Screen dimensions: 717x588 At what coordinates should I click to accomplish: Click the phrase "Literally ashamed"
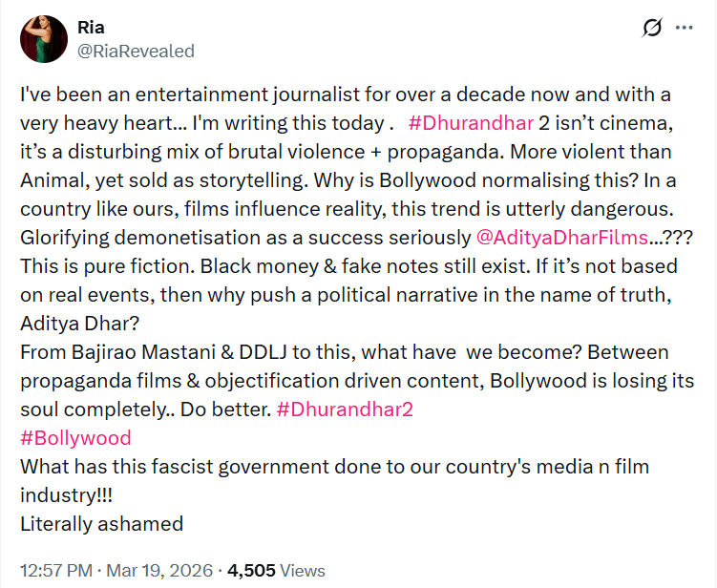101,522
